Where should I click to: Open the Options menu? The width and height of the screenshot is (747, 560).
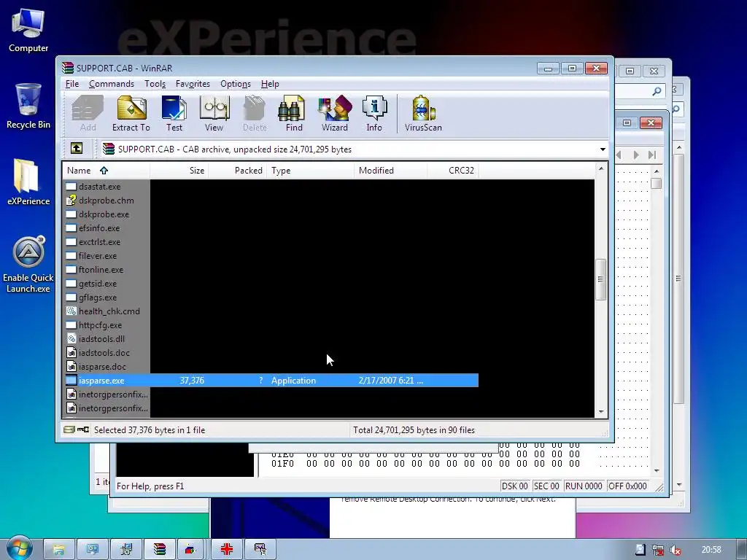pos(236,84)
